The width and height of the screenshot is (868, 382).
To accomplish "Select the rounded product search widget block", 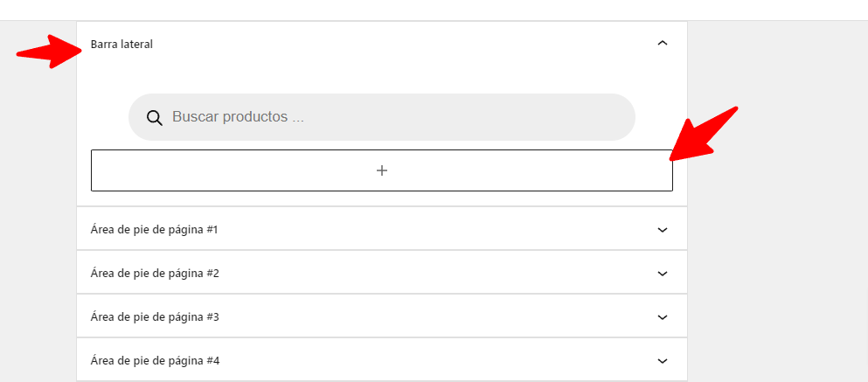I will point(382,117).
